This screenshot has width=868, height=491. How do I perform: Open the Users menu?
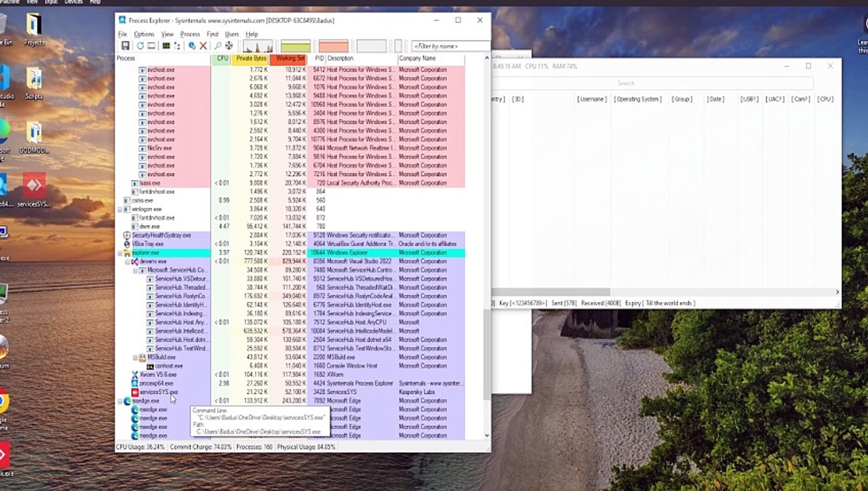pos(232,34)
